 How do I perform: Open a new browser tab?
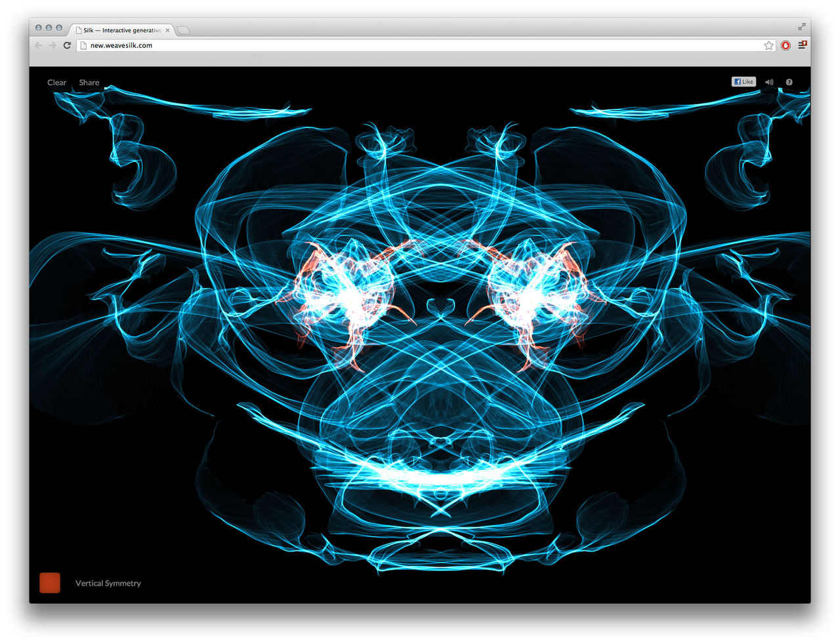point(184,30)
